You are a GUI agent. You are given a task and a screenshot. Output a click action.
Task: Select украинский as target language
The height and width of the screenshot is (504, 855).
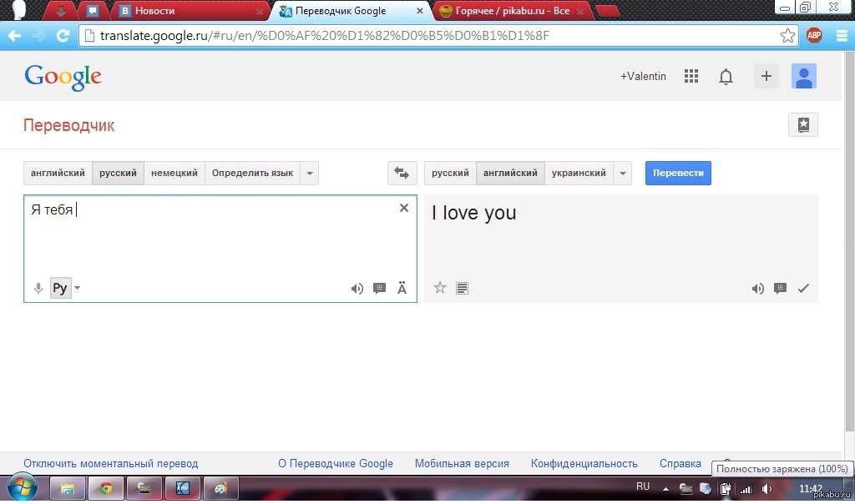tap(579, 174)
